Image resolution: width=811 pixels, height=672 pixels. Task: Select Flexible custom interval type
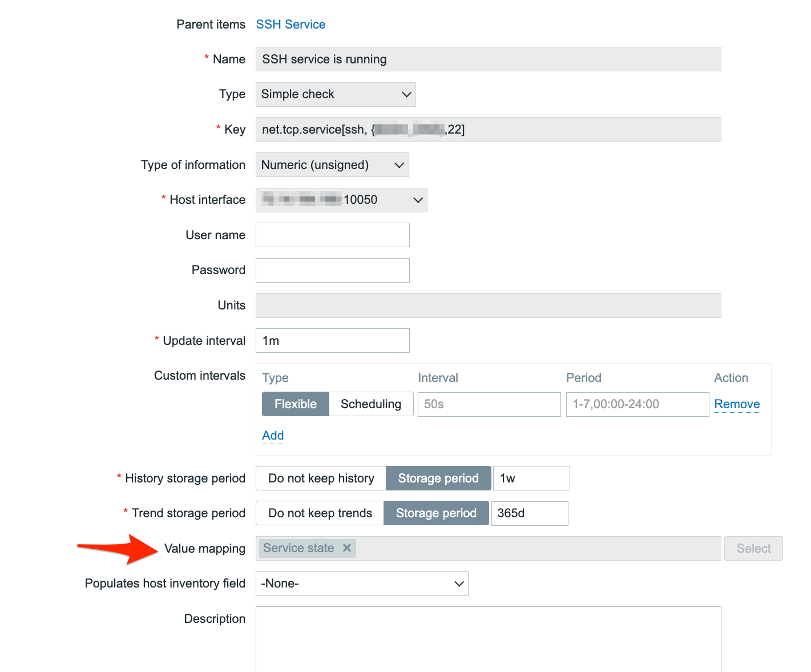click(295, 404)
